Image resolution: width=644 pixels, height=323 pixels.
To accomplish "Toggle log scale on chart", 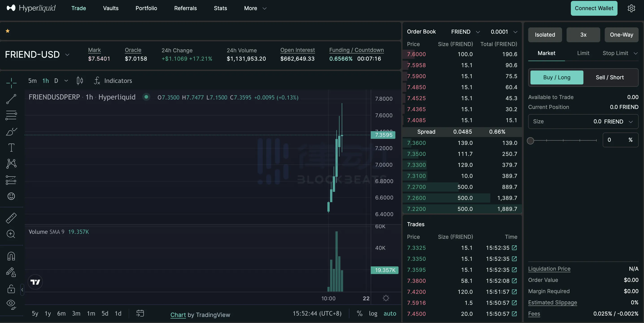I will coord(373,314).
